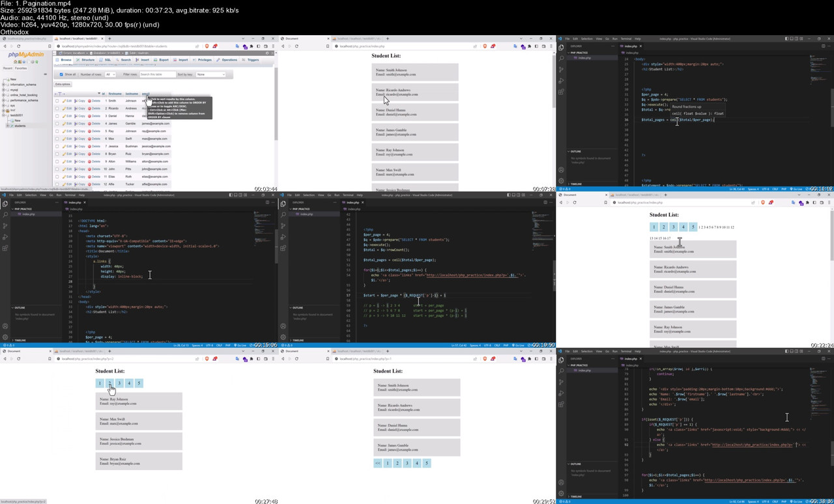834x504 pixels.
Task: Click Brave shield icon in 00:03:44 frame
Action: pos(207,46)
